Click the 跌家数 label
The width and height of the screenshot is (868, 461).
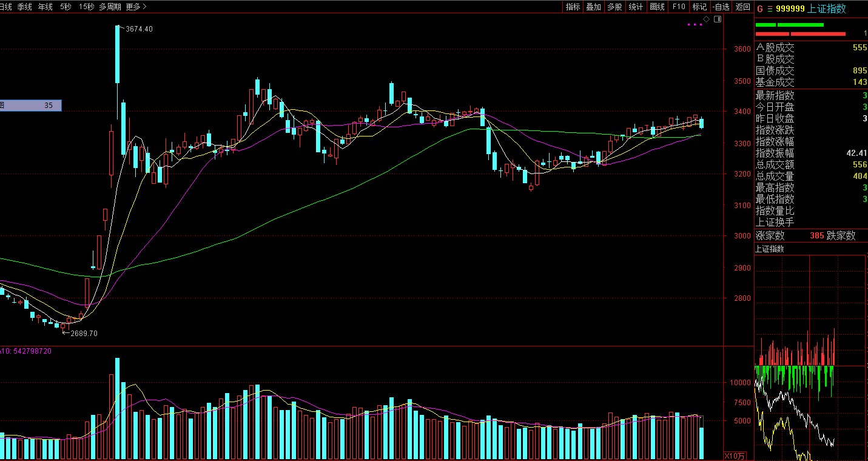point(841,235)
